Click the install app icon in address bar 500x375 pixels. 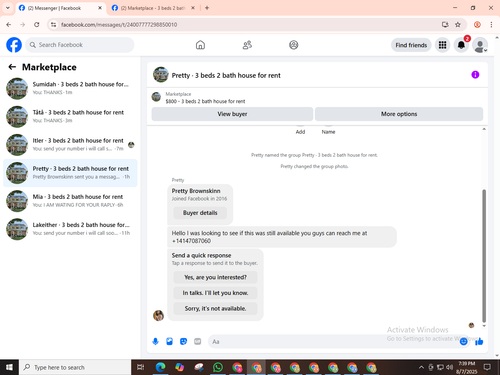pyautogui.click(x=445, y=25)
